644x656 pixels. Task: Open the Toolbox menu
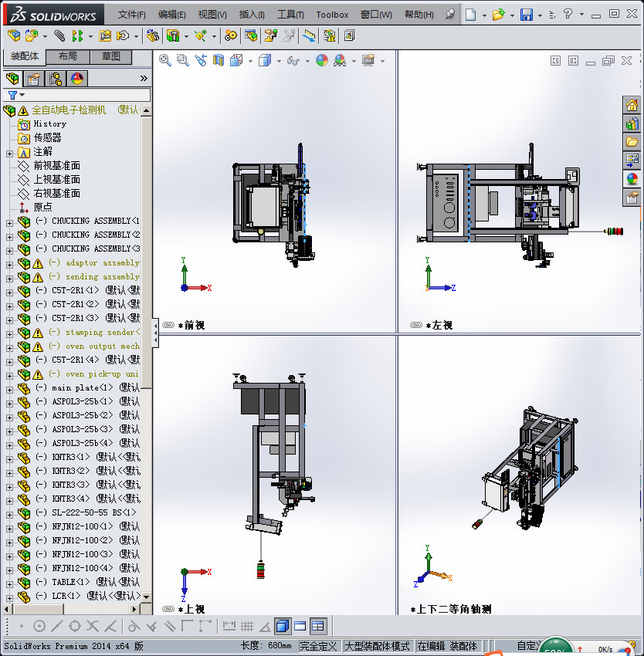(x=332, y=15)
